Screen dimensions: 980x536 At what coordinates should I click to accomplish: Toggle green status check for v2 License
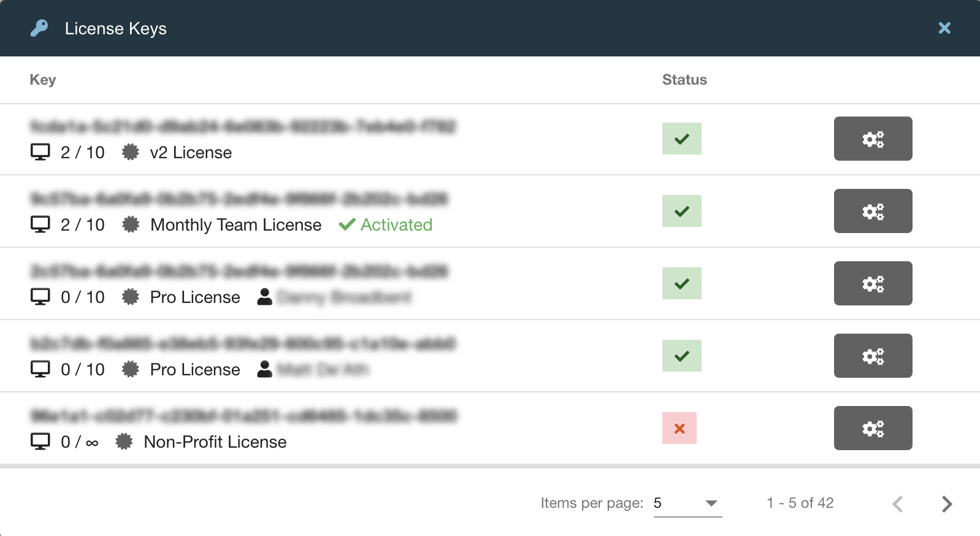coord(682,139)
